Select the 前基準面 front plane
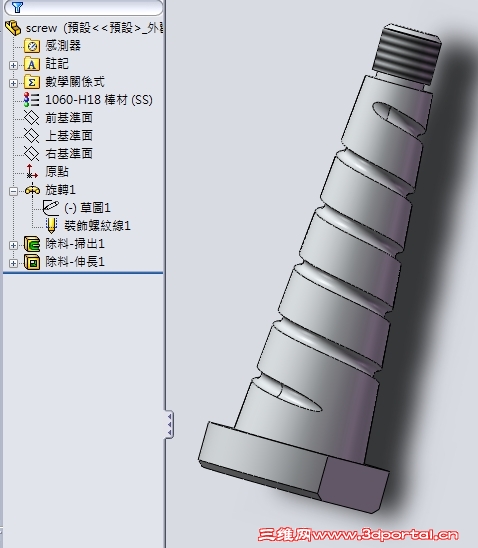The image size is (478, 548). (x=69, y=118)
